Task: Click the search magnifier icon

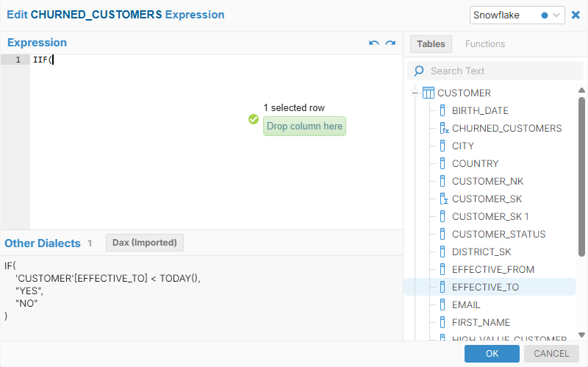Action: point(419,71)
